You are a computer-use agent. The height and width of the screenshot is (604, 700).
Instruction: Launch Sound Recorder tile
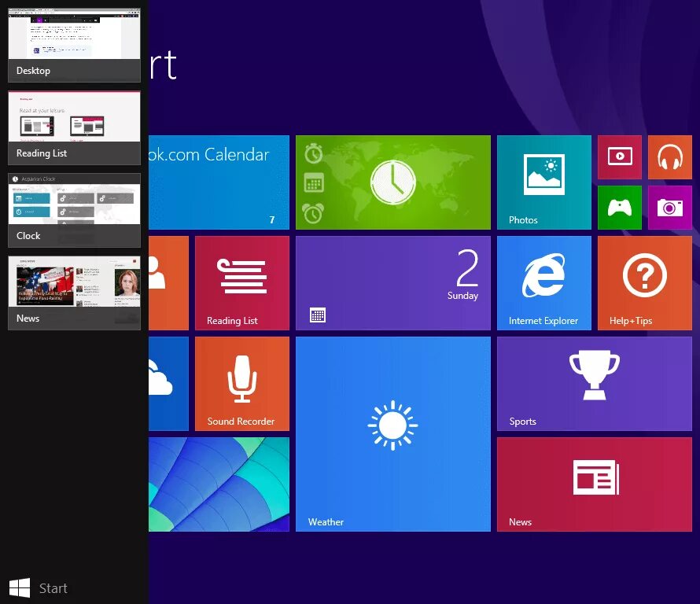(242, 384)
